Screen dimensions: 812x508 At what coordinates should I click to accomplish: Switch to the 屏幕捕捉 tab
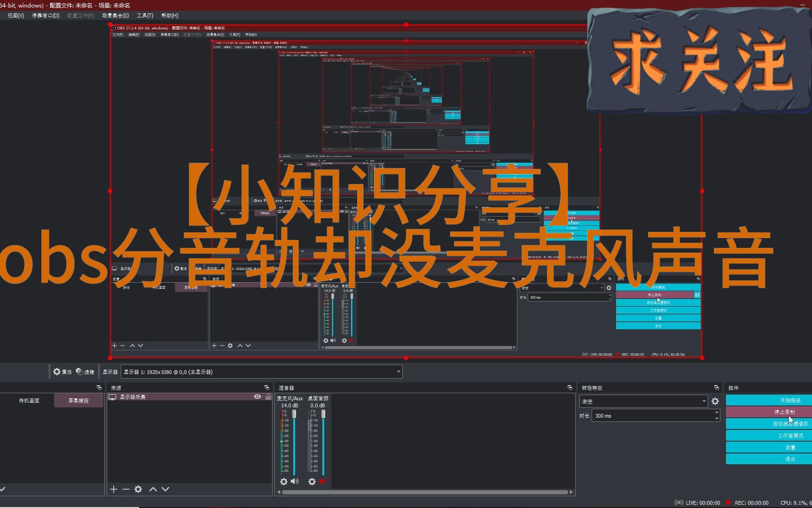(x=79, y=400)
